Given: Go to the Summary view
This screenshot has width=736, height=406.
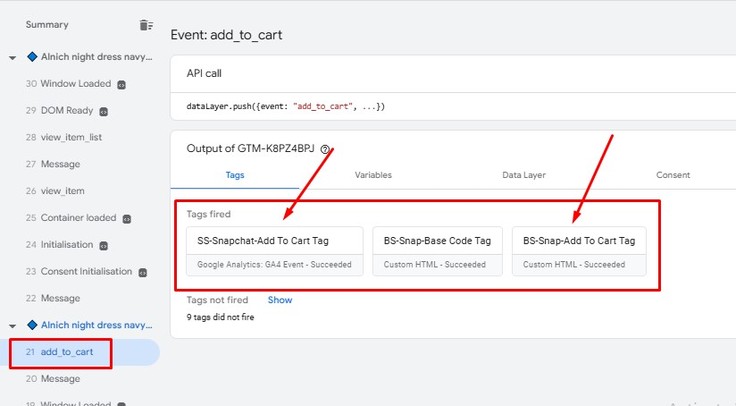Looking at the screenshot, I should click(47, 24).
